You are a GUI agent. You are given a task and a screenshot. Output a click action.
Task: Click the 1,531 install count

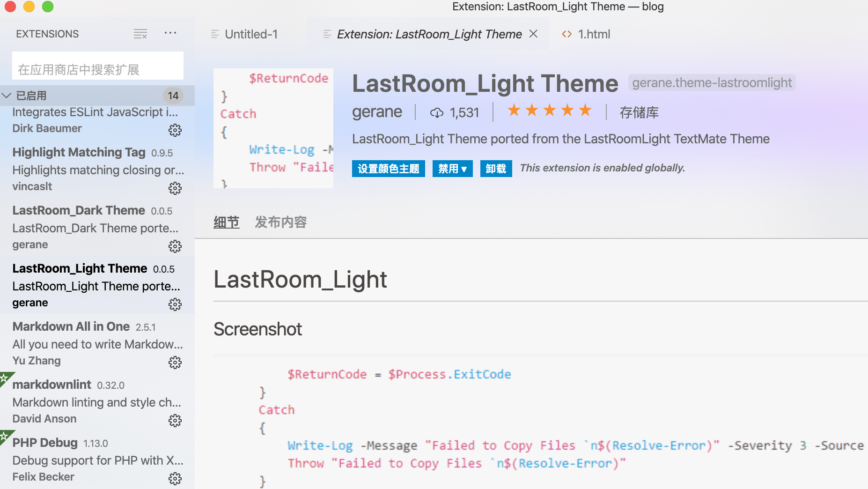point(464,113)
